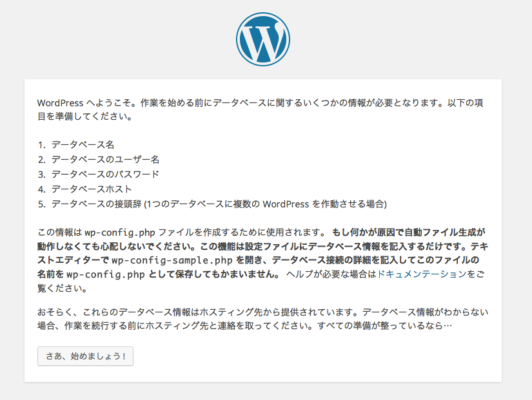Click bold もし何かが原因で自動ファイル生成が text

pyautogui.click(x=408, y=233)
